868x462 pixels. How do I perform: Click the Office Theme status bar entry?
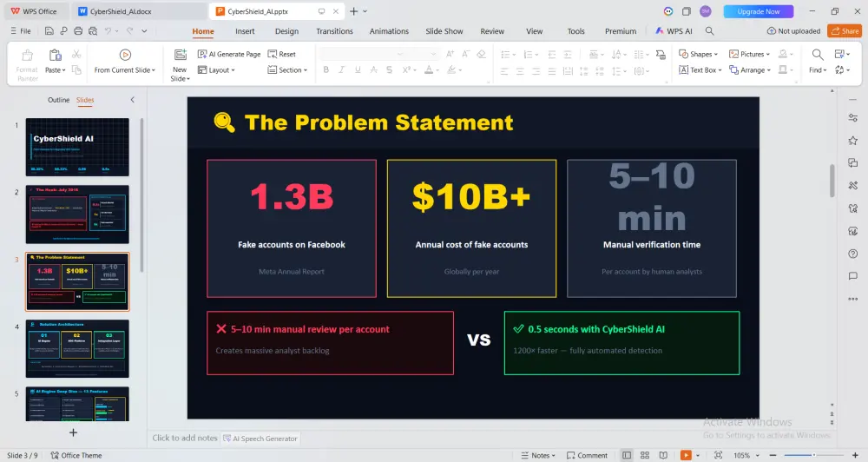point(76,455)
